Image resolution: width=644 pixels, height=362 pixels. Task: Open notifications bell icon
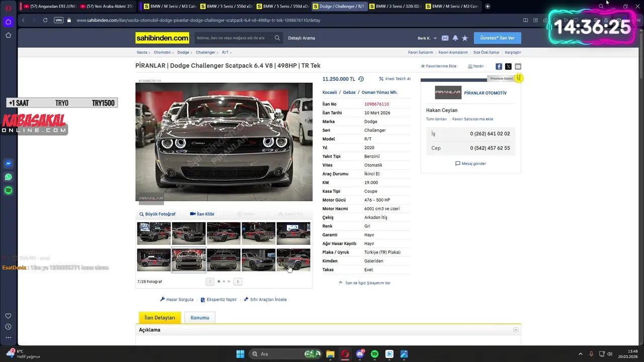click(x=455, y=38)
